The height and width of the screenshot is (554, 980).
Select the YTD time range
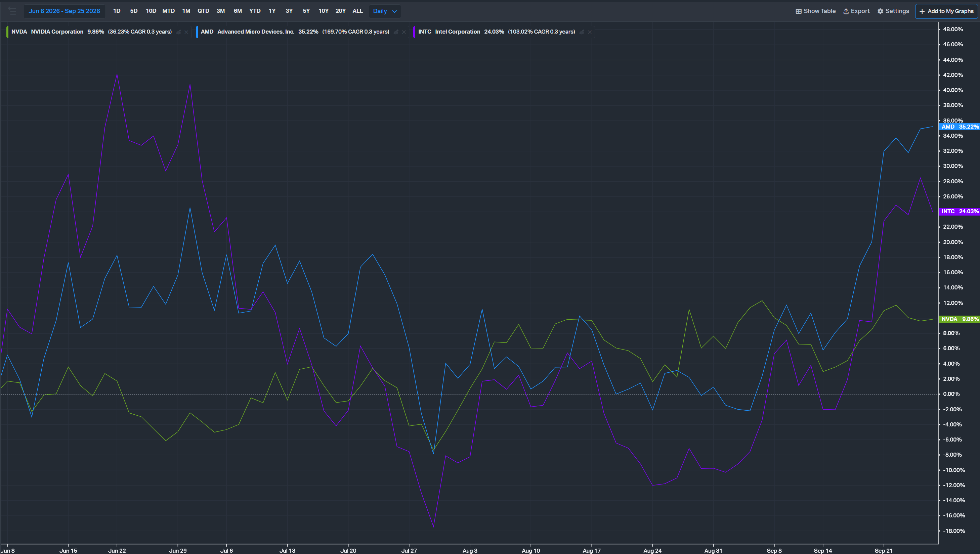tap(255, 11)
